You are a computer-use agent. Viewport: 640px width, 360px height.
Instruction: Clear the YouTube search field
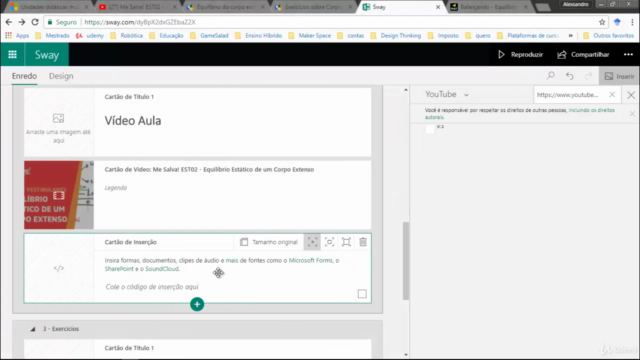point(612,95)
